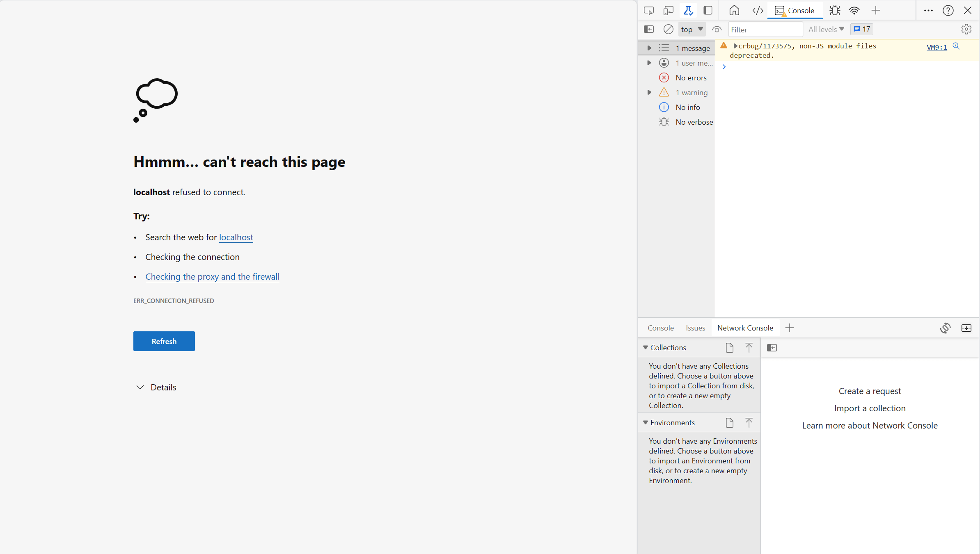The image size is (980, 554).
Task: Open Console settings gear
Action: [966, 29]
